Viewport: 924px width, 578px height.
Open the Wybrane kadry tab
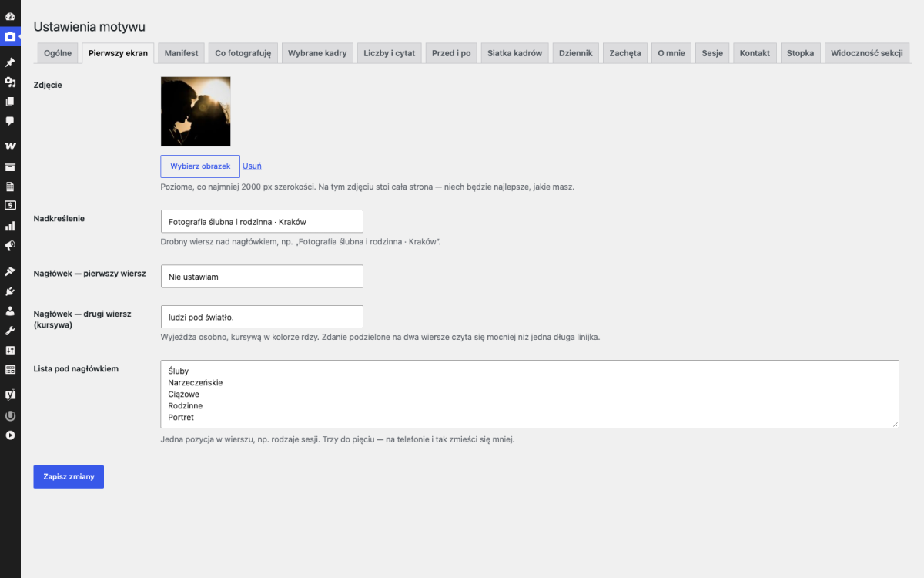pyautogui.click(x=317, y=53)
